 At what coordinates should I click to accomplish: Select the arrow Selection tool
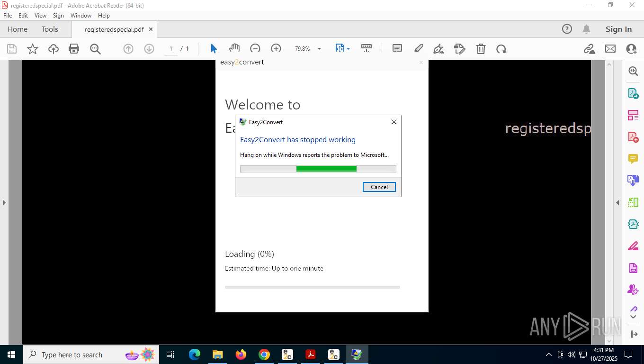coord(214,49)
